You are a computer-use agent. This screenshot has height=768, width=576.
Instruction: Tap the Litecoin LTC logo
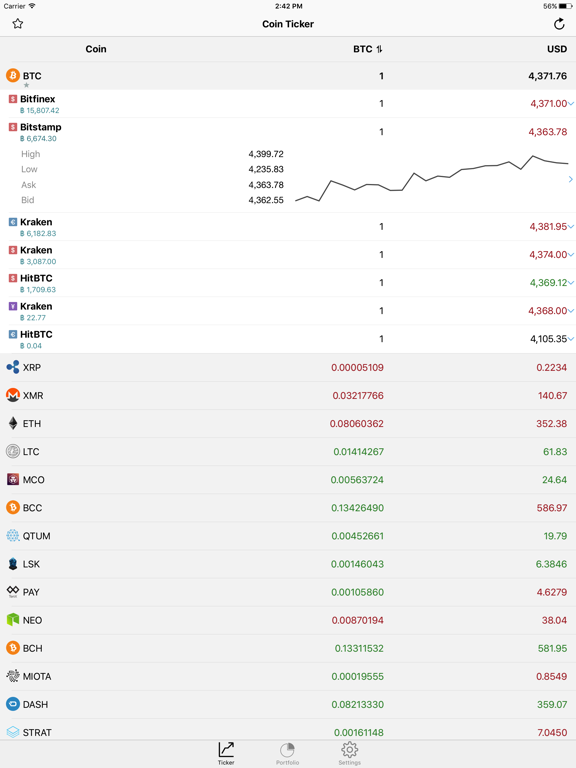click(13, 451)
